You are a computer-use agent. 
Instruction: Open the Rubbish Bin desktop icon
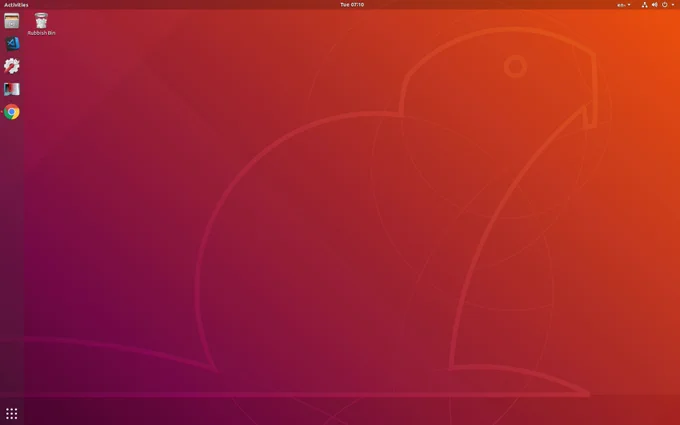pos(41,24)
